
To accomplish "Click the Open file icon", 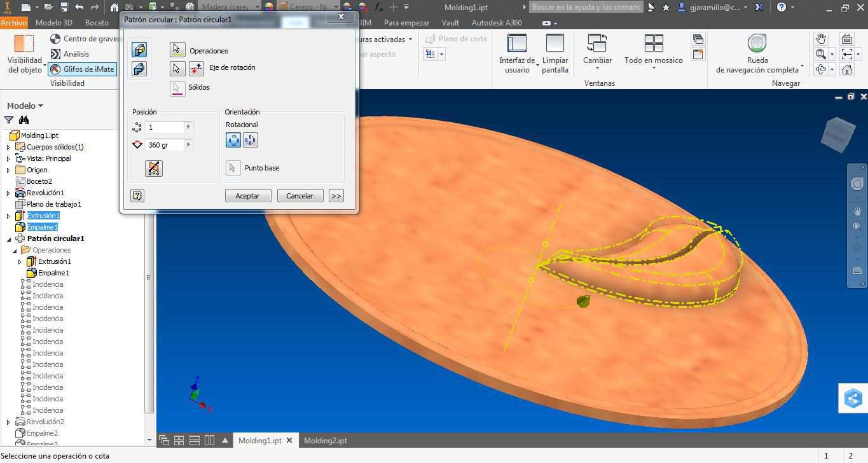I will coord(48,7).
